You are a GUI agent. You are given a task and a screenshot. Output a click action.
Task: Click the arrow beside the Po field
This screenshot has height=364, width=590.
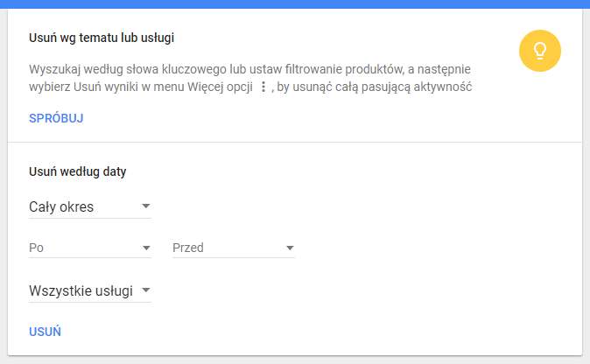point(146,248)
